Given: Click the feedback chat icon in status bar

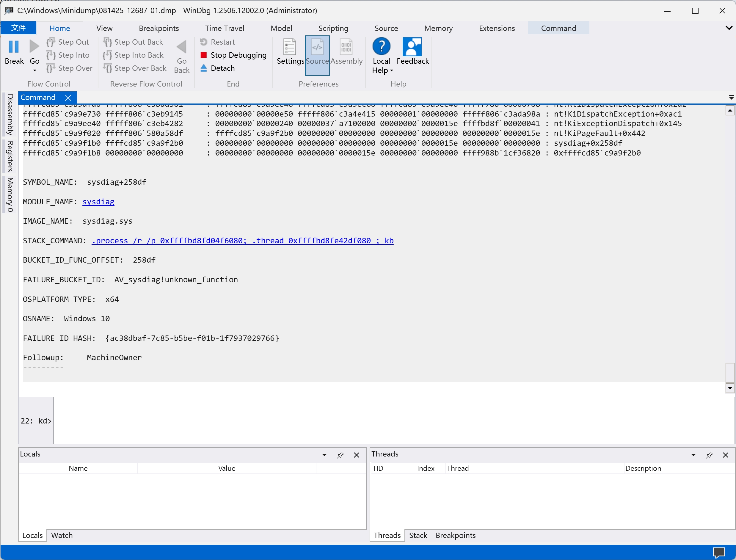Looking at the screenshot, I should [x=719, y=552].
